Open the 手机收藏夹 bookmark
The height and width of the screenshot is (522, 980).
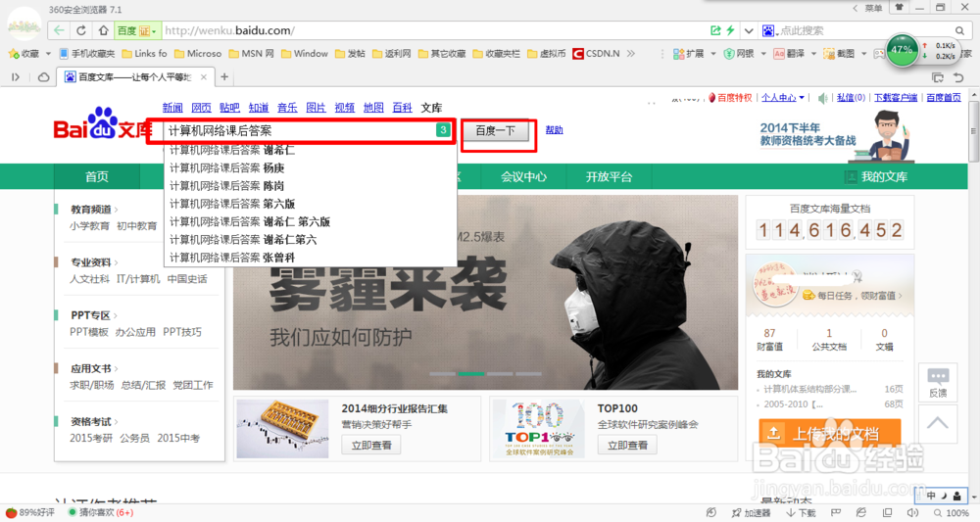(87, 54)
